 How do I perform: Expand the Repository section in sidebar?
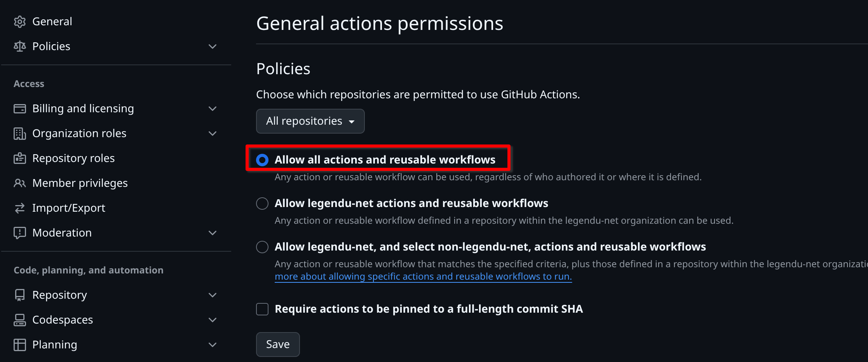(213, 295)
